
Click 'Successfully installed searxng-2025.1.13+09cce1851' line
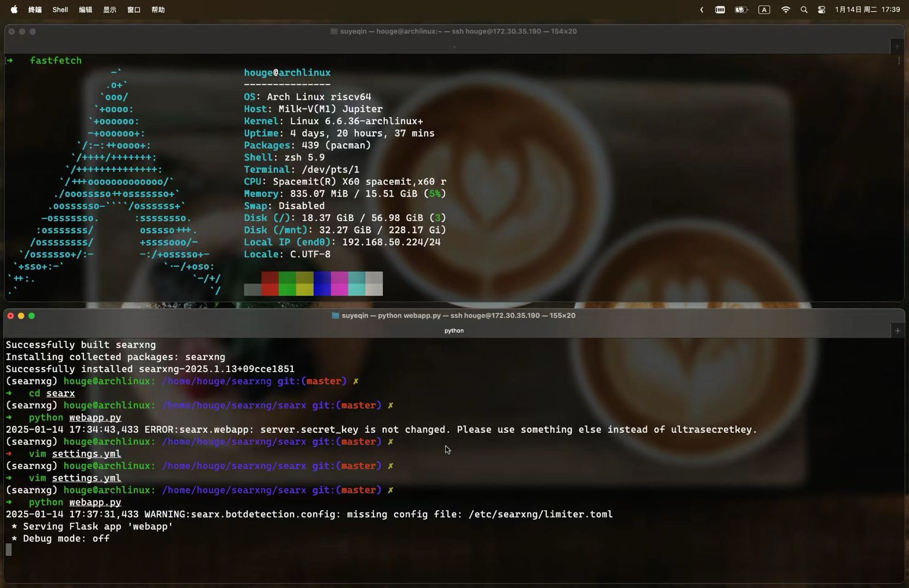click(x=150, y=369)
